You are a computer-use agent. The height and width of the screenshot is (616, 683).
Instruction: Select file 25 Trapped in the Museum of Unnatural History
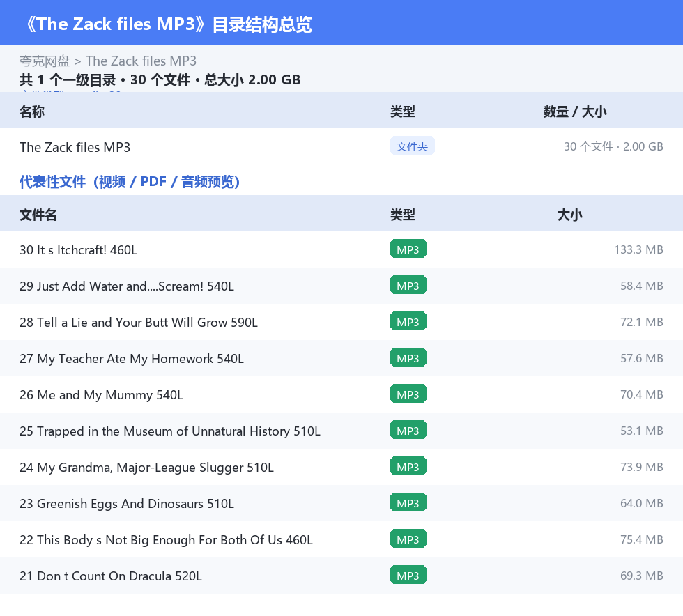pos(170,431)
